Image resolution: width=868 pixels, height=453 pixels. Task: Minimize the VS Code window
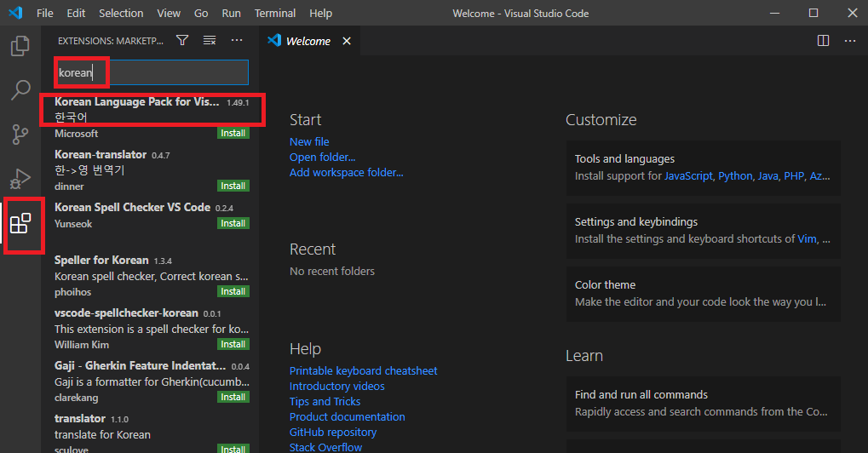(x=774, y=13)
